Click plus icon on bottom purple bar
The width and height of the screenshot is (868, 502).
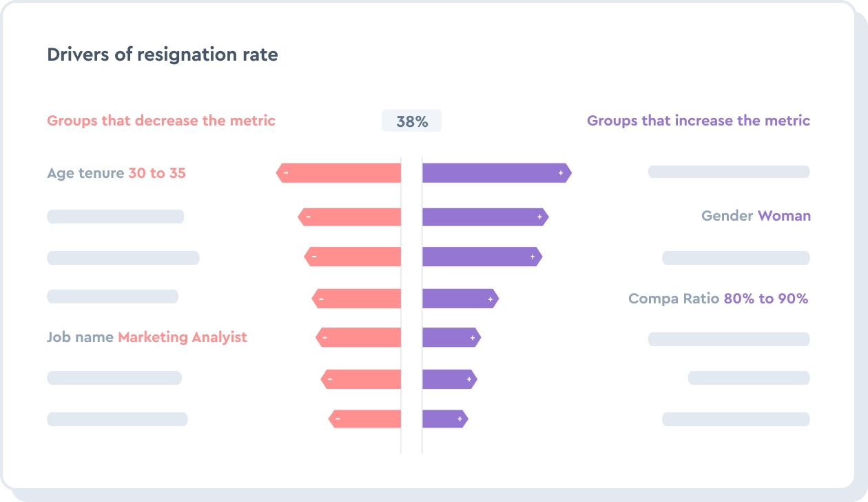pos(459,419)
